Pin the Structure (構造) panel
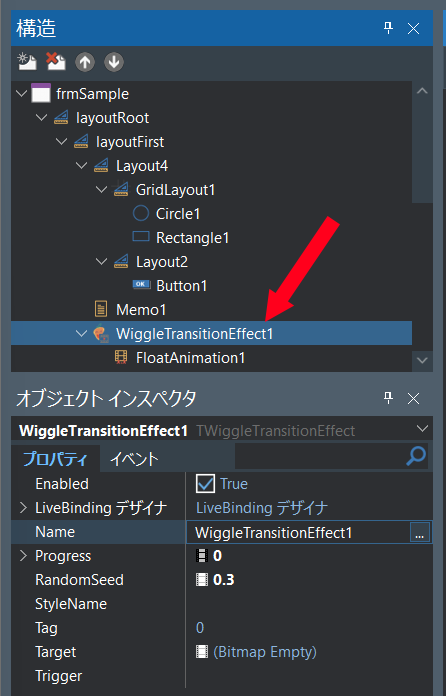446x696 pixels. click(388, 28)
